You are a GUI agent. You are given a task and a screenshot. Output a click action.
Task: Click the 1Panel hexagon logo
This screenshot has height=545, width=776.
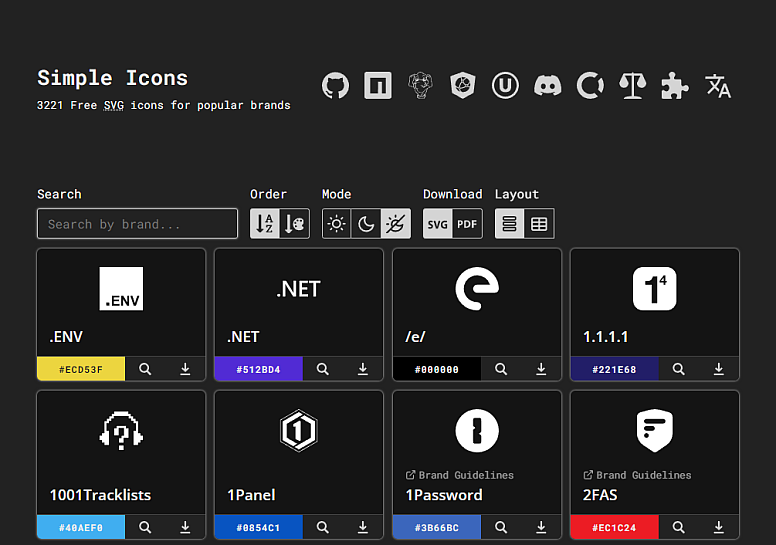[299, 431]
